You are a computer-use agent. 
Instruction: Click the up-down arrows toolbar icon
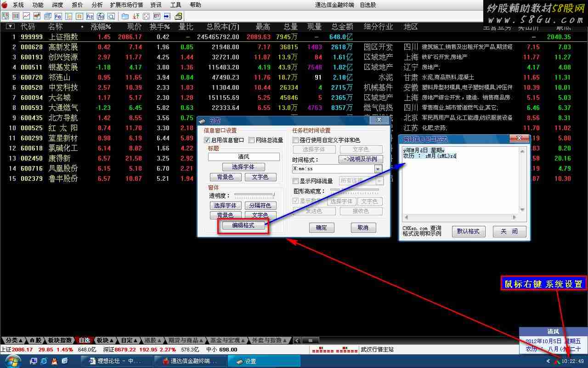[136, 16]
